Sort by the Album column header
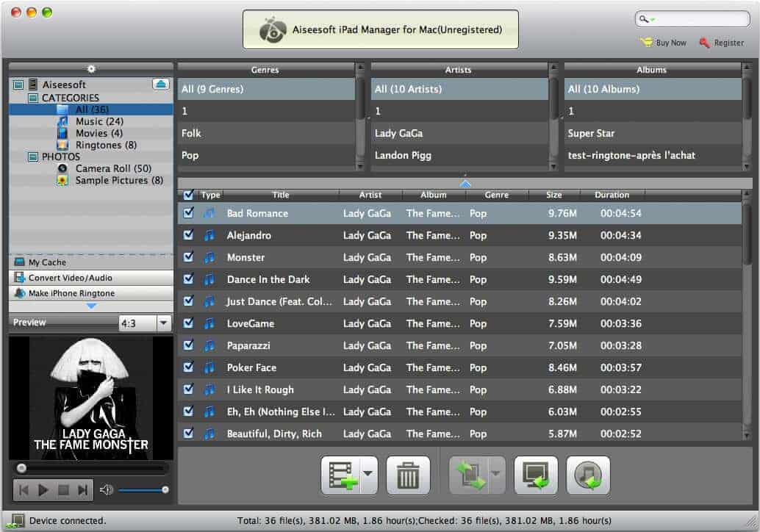The image size is (760, 532). [434, 195]
